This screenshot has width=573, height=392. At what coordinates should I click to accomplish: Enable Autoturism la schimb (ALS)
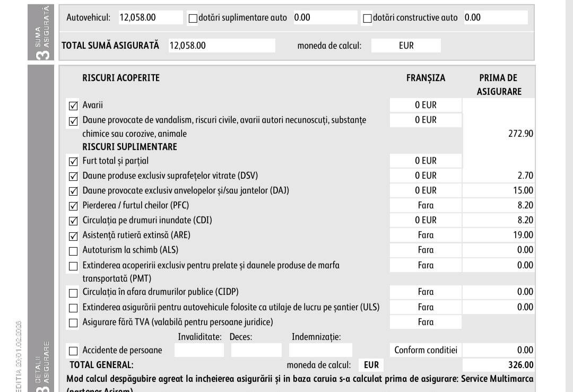coord(73,251)
